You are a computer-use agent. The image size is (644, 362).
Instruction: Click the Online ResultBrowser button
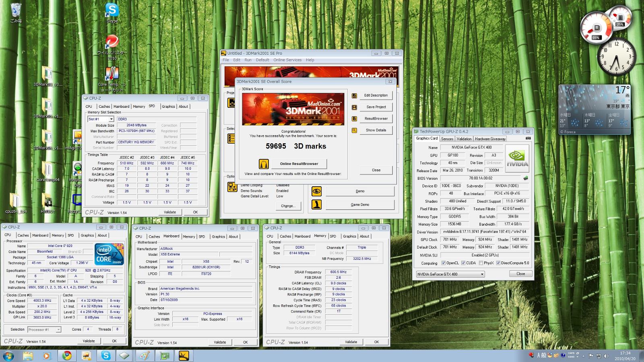click(299, 164)
